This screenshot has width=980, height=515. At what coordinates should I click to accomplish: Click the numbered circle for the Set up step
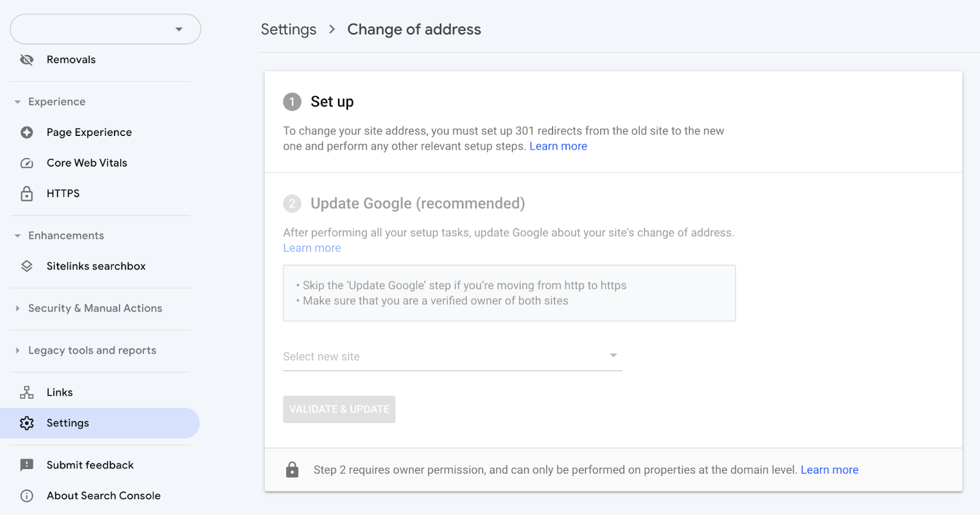(292, 102)
